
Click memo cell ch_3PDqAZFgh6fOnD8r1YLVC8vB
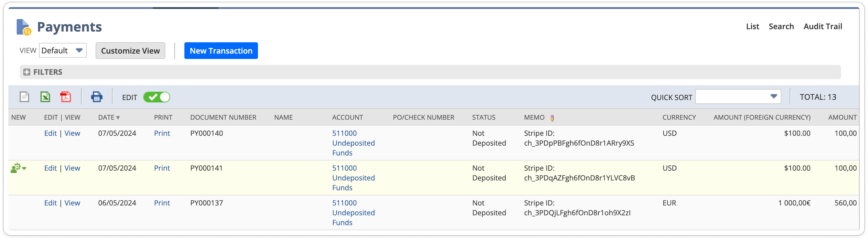pos(580,178)
